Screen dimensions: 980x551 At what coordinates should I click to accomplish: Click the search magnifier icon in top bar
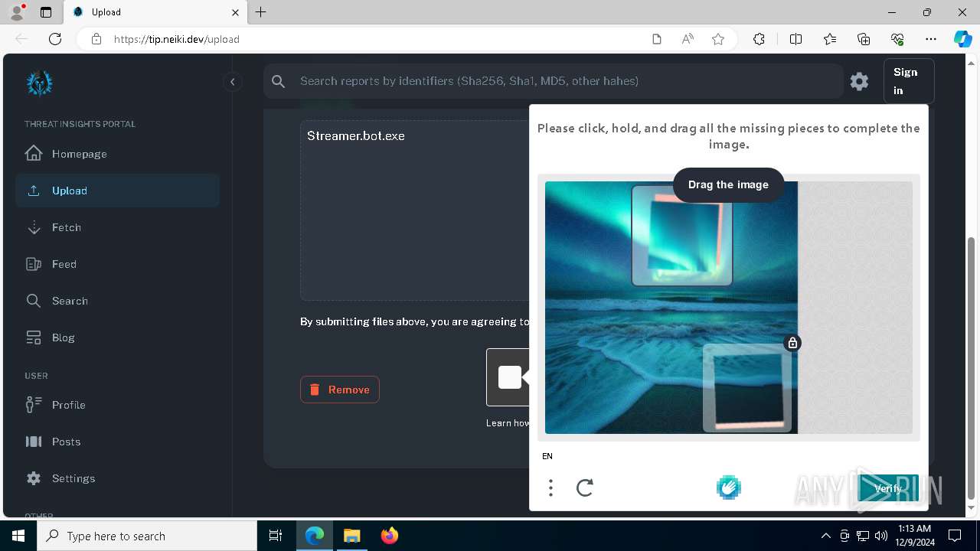[279, 81]
